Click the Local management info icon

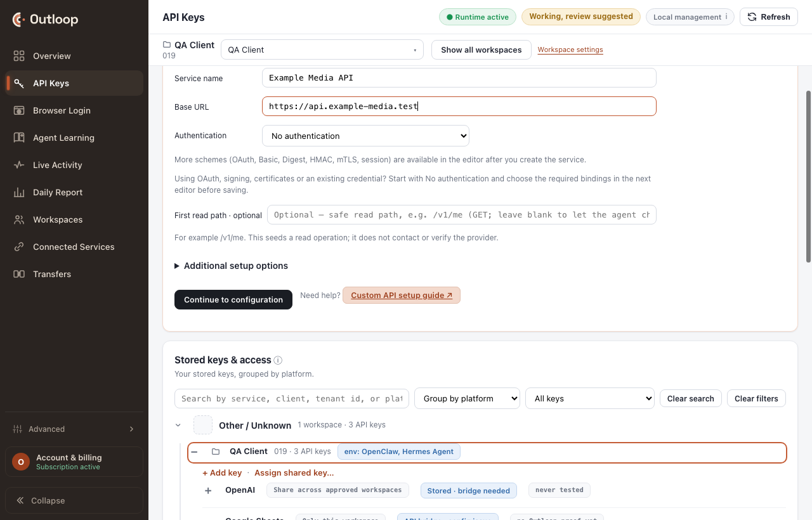click(726, 17)
